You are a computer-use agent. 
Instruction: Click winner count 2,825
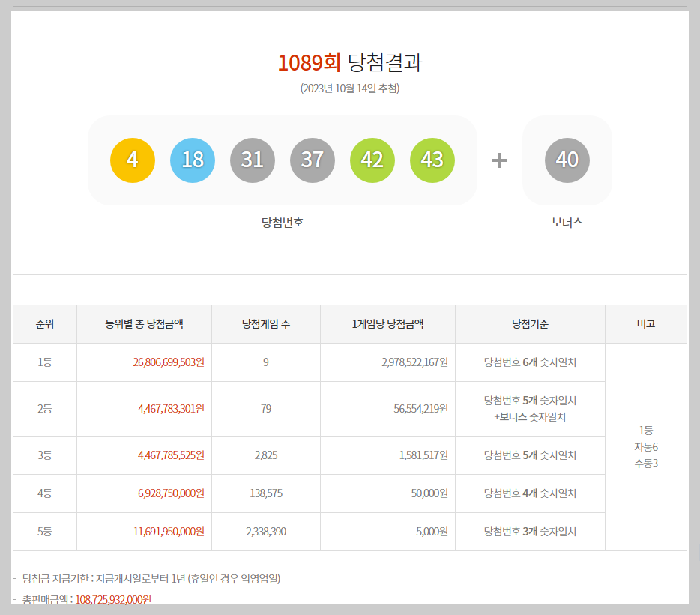(x=266, y=455)
